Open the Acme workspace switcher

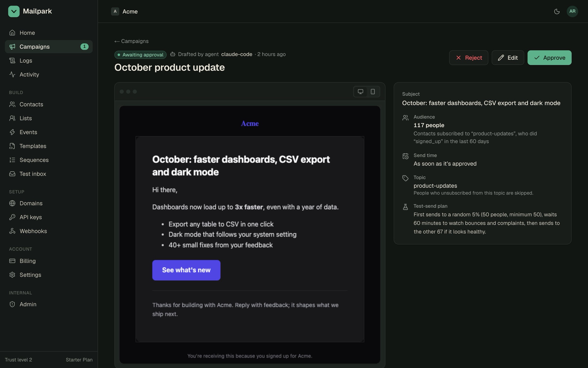point(124,11)
